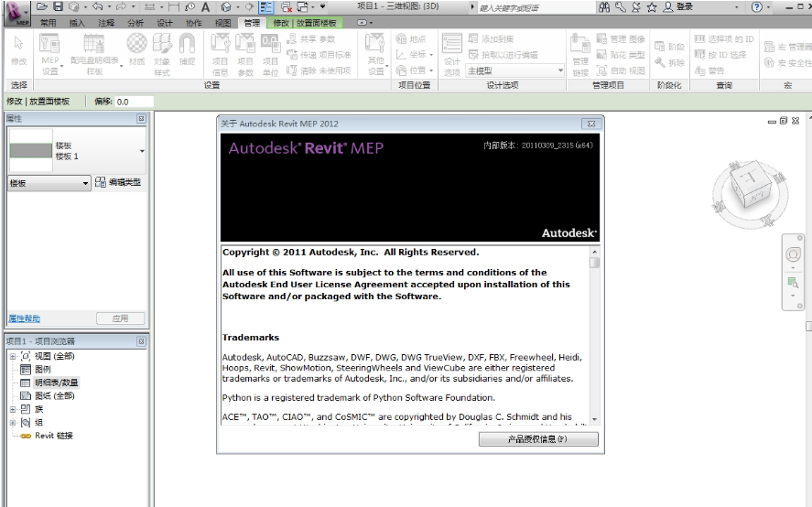812x507 pixels.
Task: Click the 阶段 phases button
Action: 669,47
